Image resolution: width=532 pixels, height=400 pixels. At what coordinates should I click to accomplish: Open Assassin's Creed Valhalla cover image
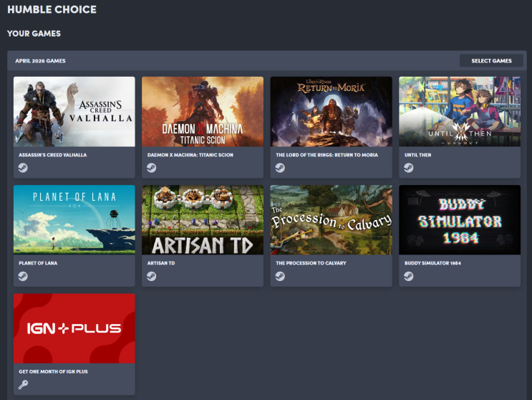tap(74, 112)
